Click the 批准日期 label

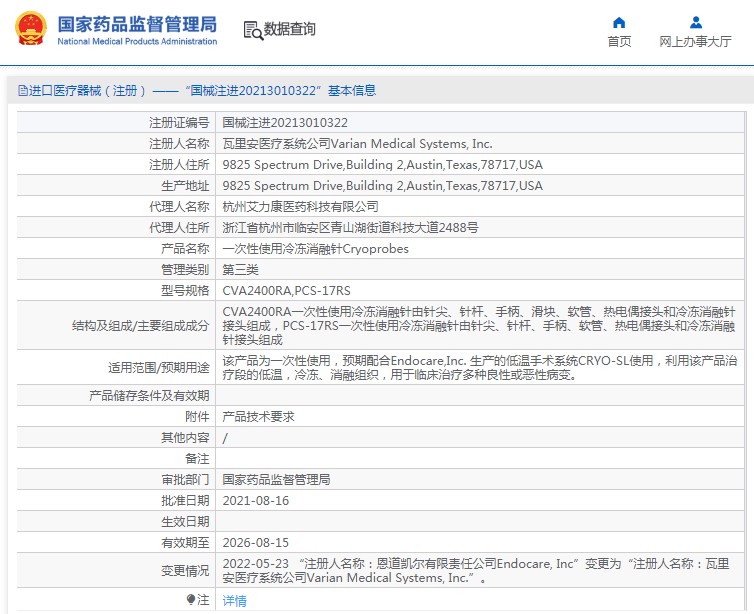pyautogui.click(x=185, y=501)
